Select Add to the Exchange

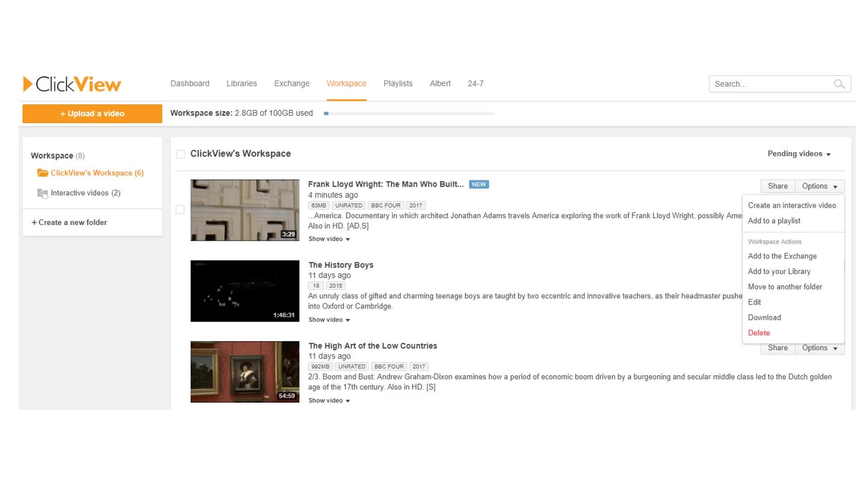tap(782, 256)
